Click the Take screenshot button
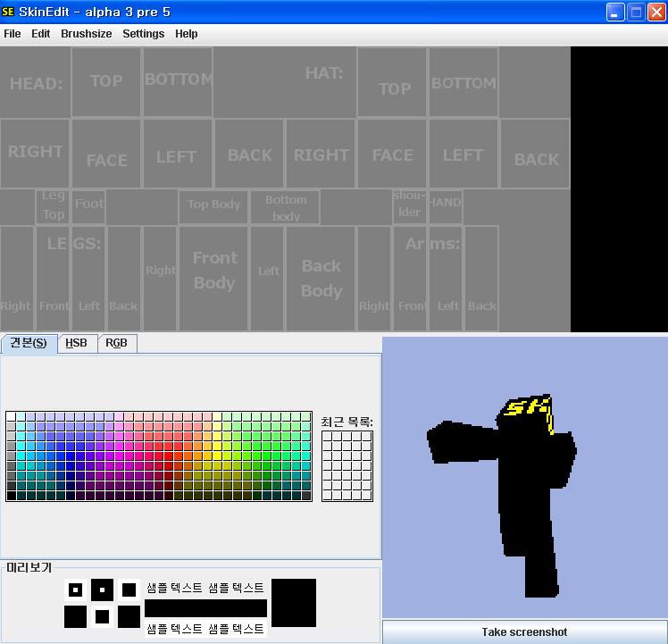The image size is (668, 644). pos(524,631)
